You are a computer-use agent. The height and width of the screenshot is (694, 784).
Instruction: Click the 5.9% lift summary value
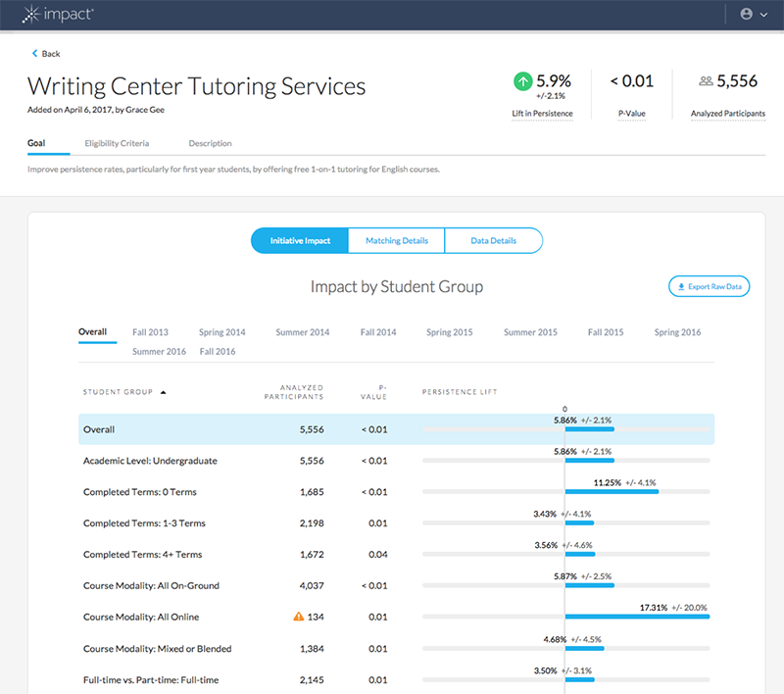[x=554, y=81]
